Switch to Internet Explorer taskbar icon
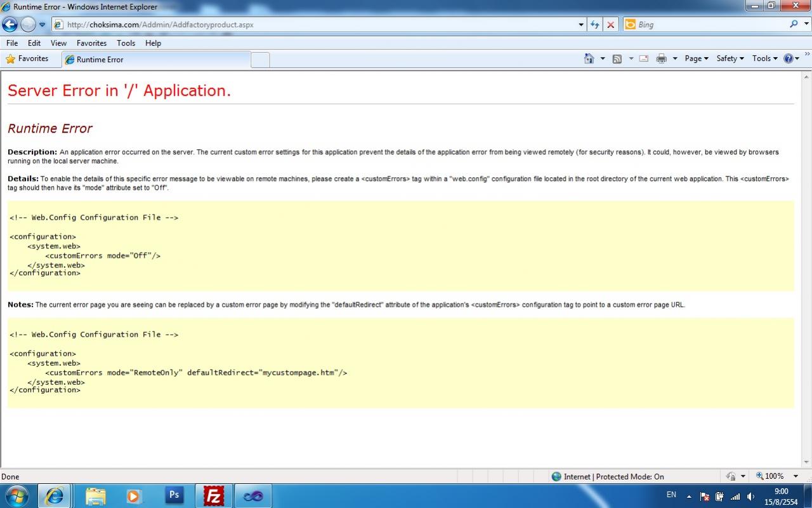Viewport: 812px width, 508px height. (x=55, y=496)
